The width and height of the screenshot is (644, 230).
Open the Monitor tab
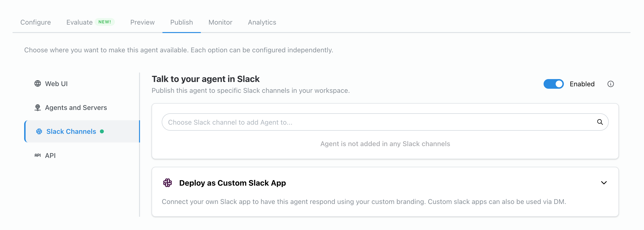220,22
